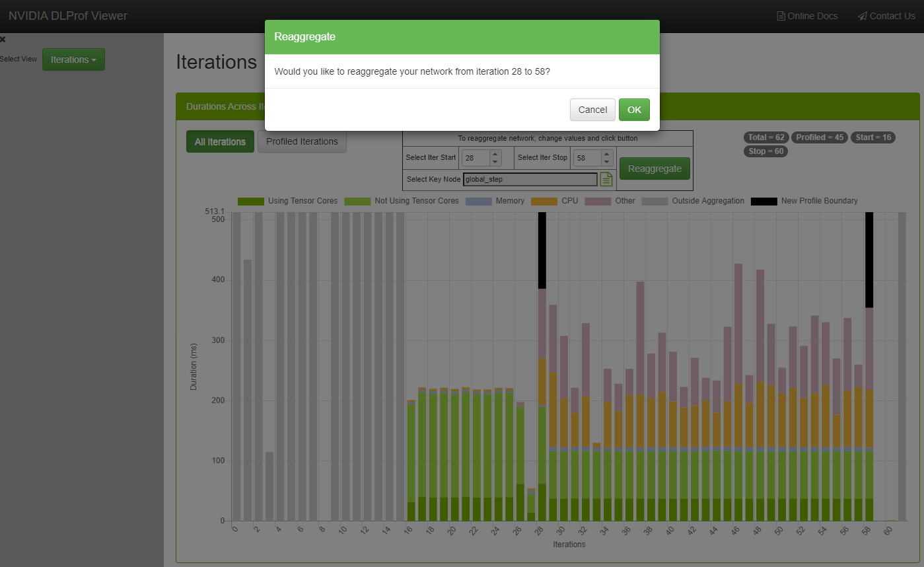Viewport: 924px width, 567px height.
Task: Click the key node picker document icon
Action: click(606, 179)
